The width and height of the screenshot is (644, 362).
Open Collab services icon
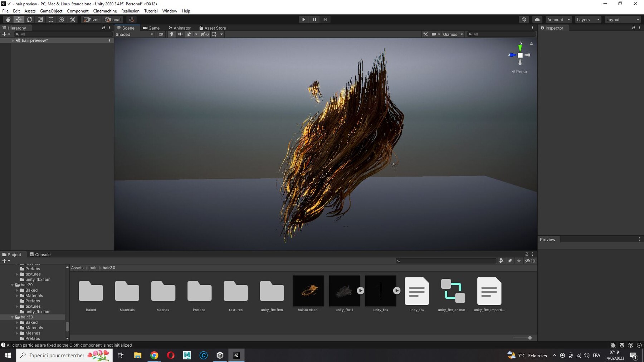coord(524,20)
